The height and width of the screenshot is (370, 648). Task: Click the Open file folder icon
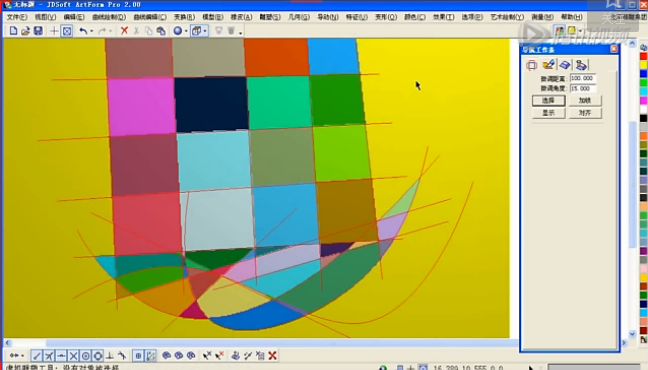(26, 31)
